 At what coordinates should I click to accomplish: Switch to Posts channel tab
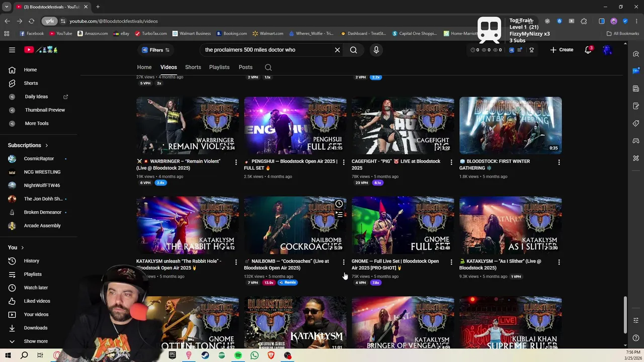(x=246, y=67)
